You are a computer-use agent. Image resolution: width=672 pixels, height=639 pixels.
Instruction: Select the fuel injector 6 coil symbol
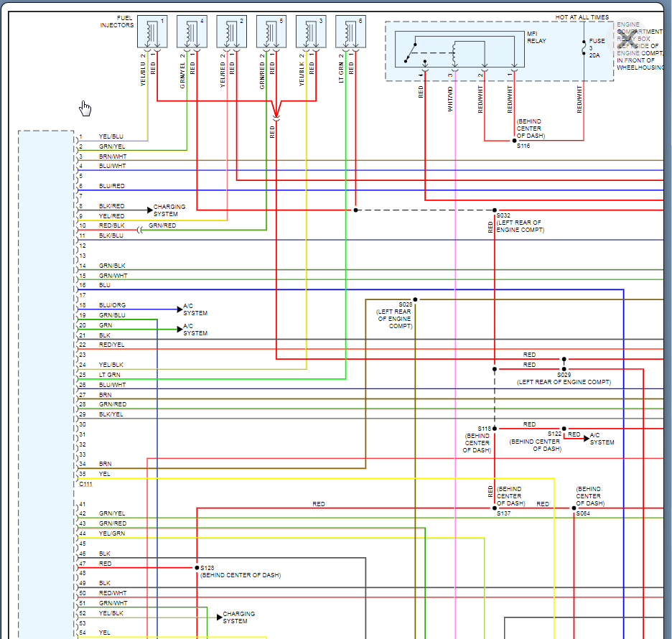point(350,32)
